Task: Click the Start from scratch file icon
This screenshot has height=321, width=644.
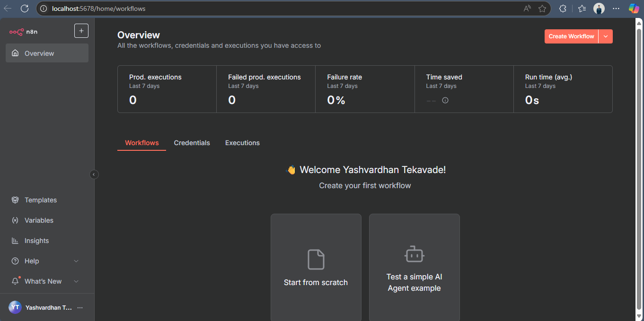Action: click(x=316, y=260)
